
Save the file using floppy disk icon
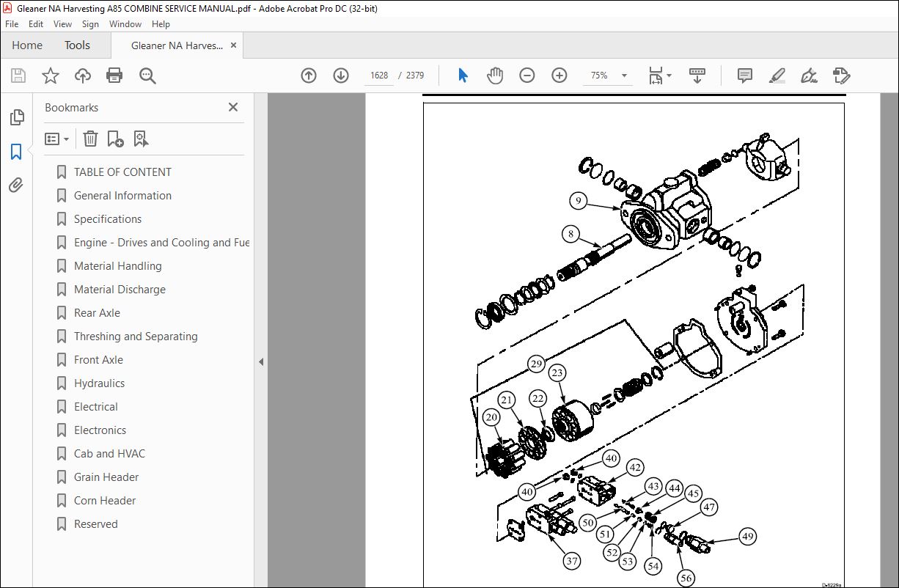(18, 76)
